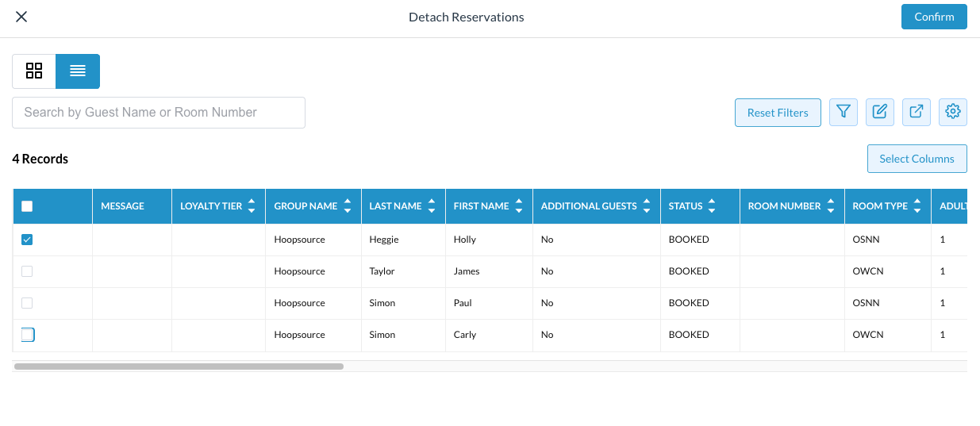Sort table by Status column
Viewport: 980px width, 426px height.
(712, 206)
